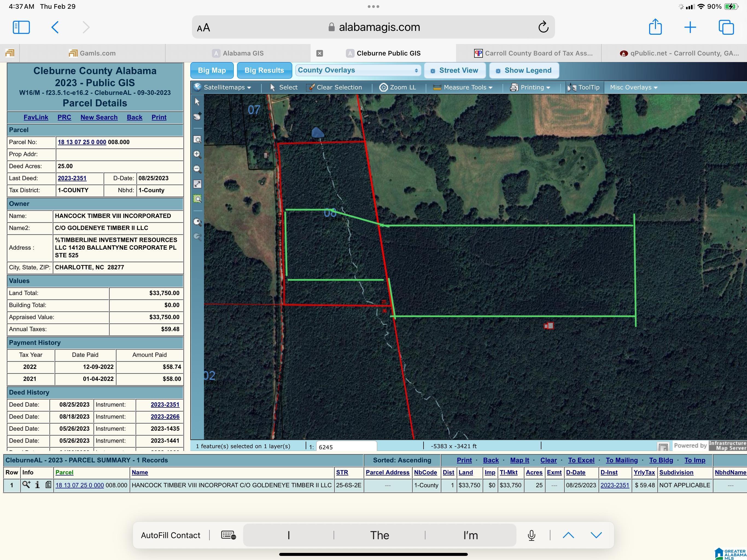Go to the previous map view

(x=198, y=222)
